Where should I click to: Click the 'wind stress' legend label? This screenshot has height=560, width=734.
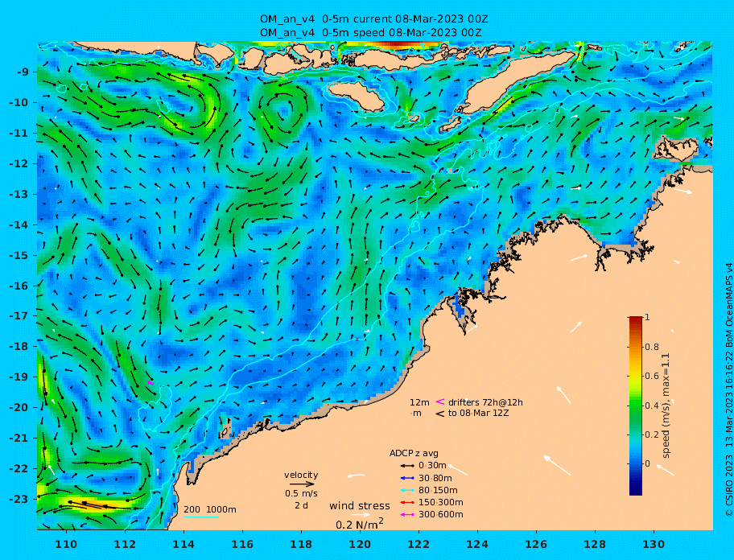pos(360,506)
